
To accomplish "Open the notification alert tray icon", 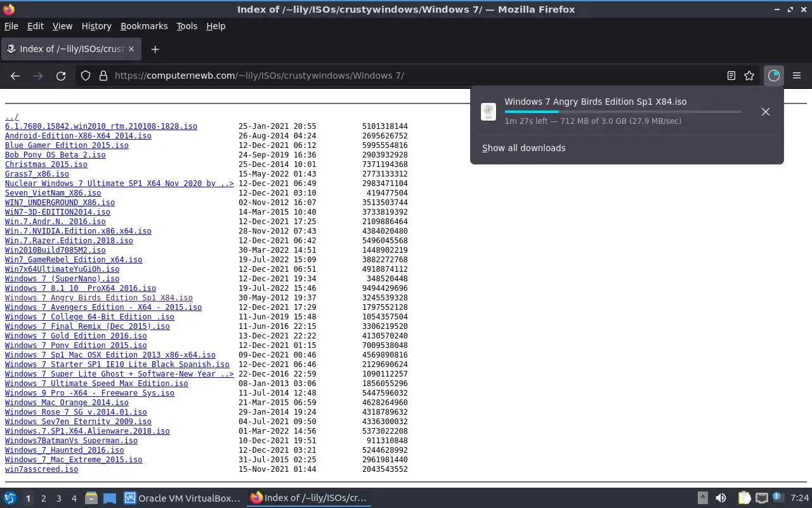I will point(780,498).
